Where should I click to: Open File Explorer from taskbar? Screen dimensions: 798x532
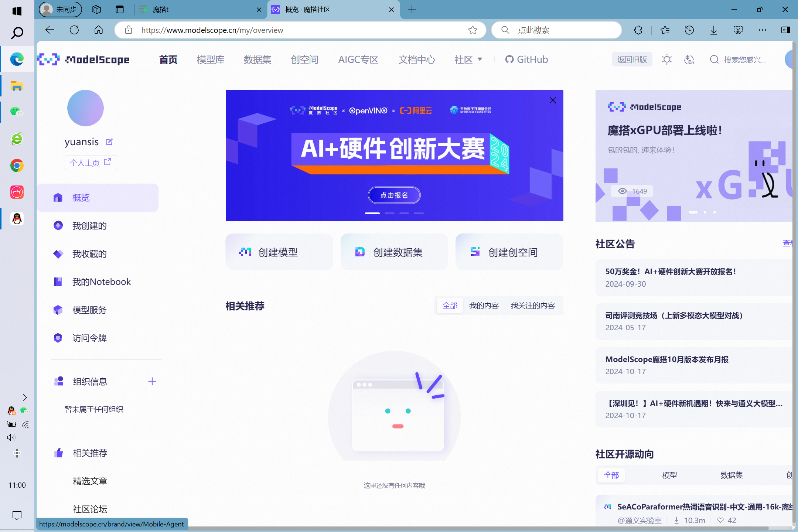coord(17,86)
